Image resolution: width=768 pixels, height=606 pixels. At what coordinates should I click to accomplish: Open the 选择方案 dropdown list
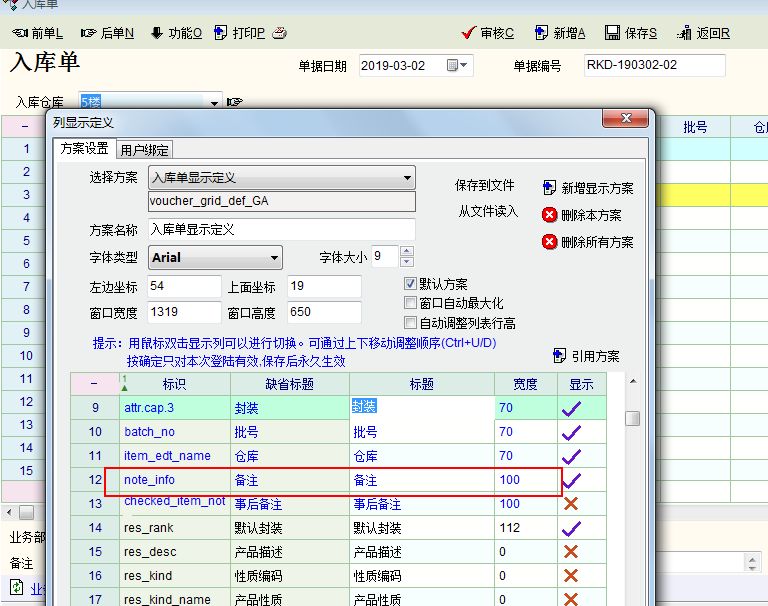click(x=406, y=178)
